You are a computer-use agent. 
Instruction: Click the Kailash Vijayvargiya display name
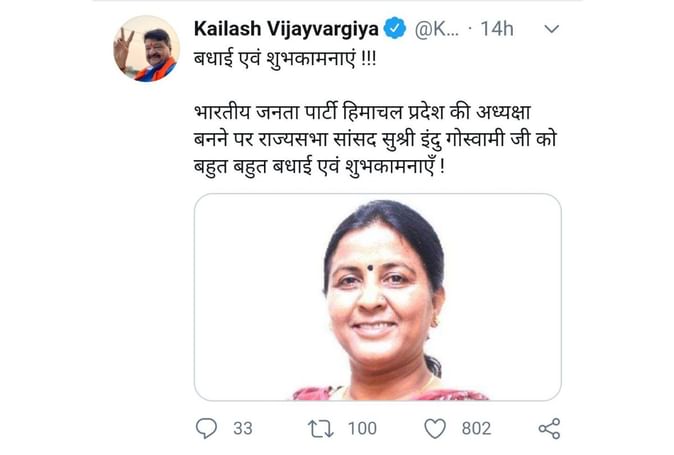pos(286,28)
